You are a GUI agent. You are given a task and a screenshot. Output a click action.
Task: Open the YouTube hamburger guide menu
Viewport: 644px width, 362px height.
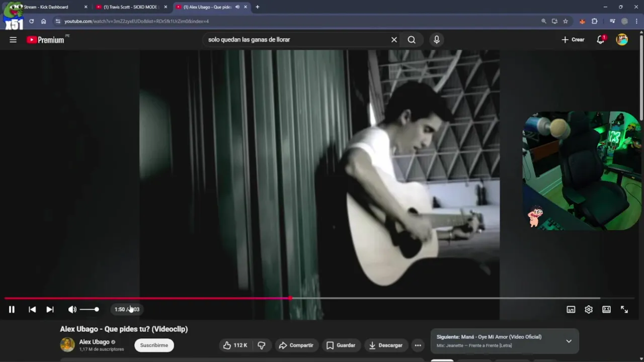[x=13, y=40]
